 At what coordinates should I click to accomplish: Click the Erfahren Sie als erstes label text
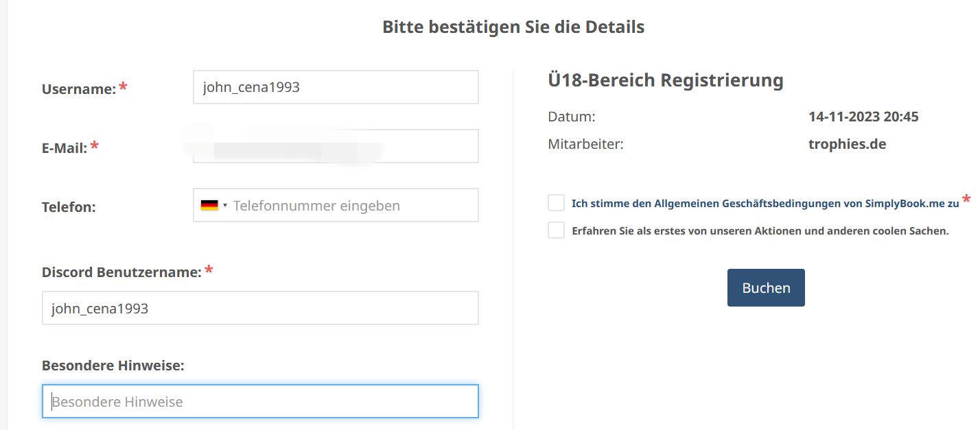pos(760,231)
